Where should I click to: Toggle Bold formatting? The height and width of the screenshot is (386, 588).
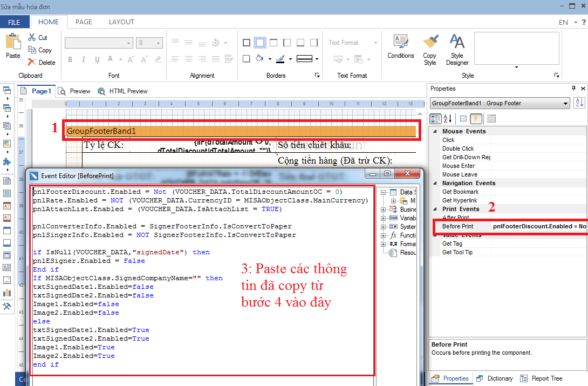pos(70,59)
